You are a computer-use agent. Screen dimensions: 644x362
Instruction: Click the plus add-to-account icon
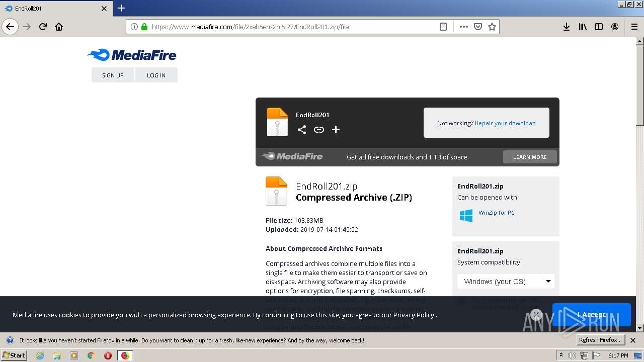(336, 130)
